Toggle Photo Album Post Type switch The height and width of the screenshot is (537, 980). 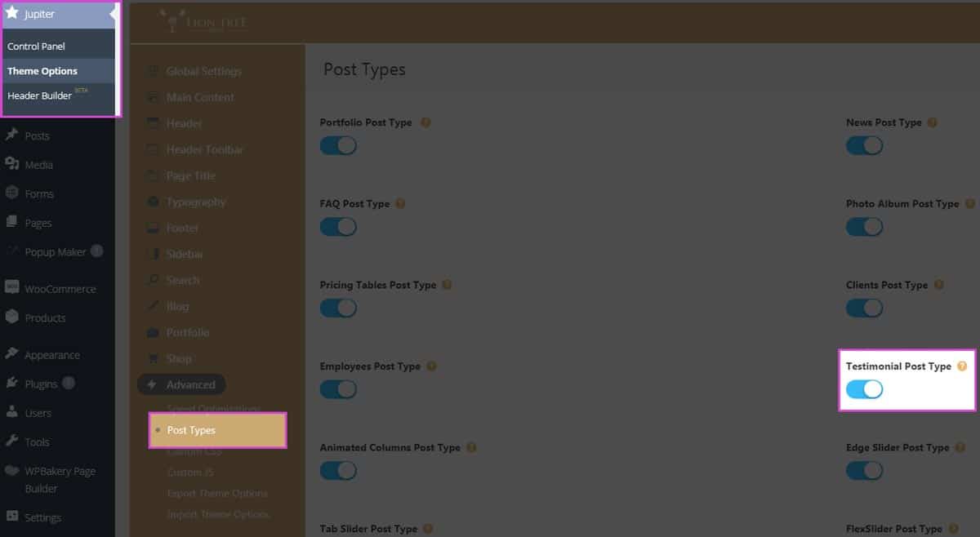[865, 226]
